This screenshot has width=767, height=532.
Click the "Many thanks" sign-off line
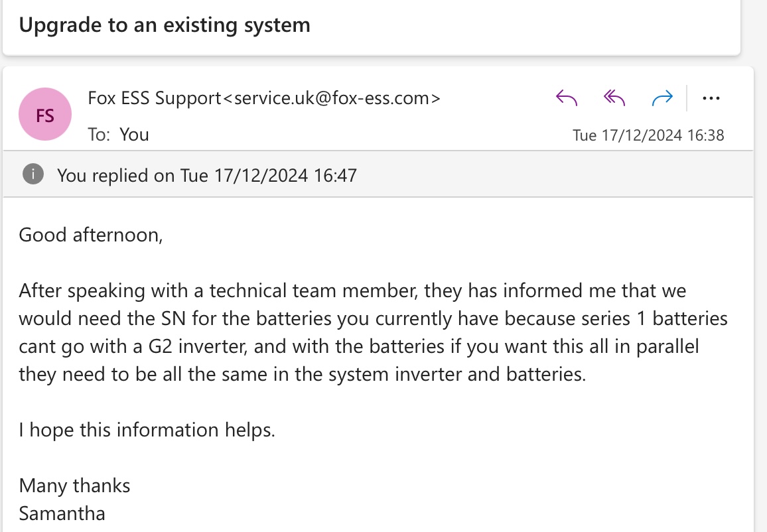74,486
